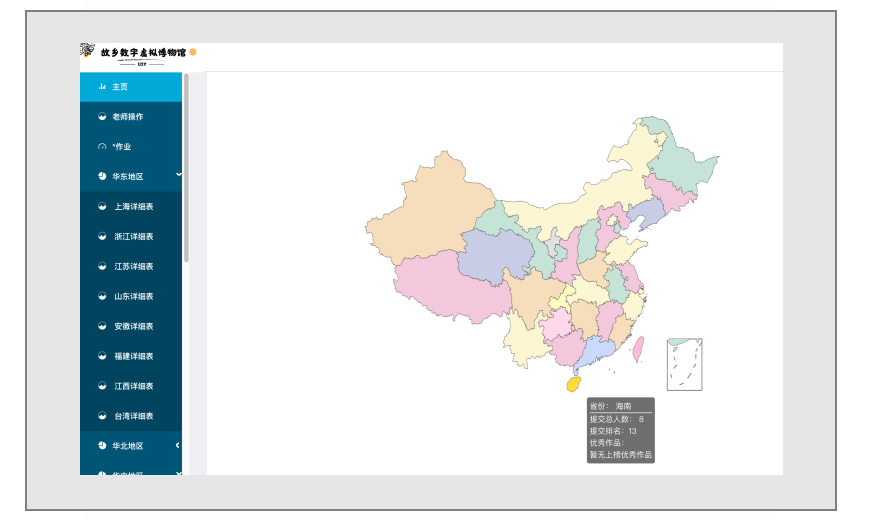Select the orange Sichuan region on map
Screen dimensions: 873x520
[532, 298]
